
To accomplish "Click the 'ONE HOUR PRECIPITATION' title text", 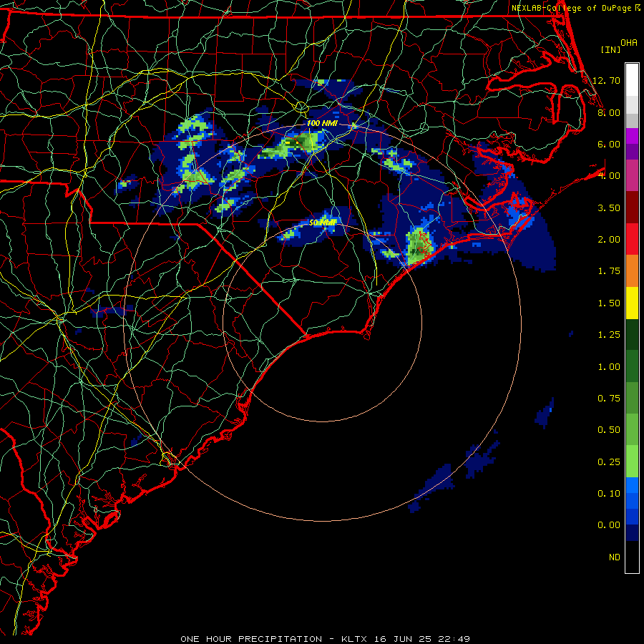I will (251, 639).
